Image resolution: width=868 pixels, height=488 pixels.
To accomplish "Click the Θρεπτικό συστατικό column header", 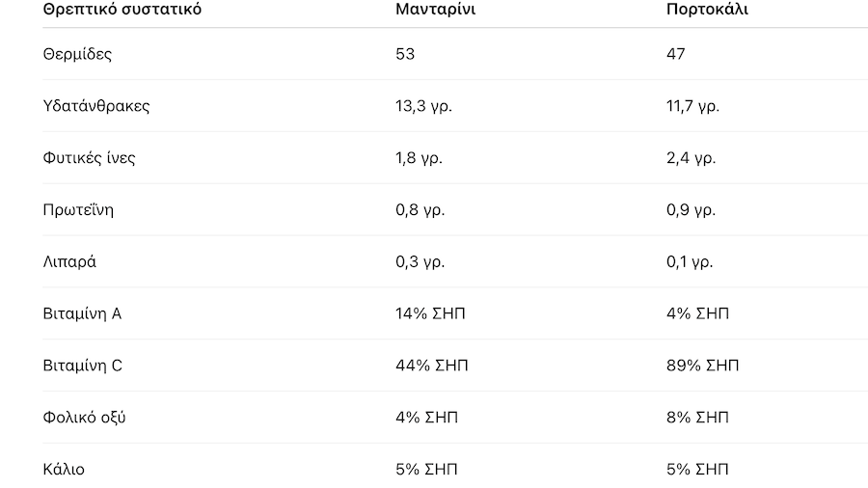I will point(122,10).
